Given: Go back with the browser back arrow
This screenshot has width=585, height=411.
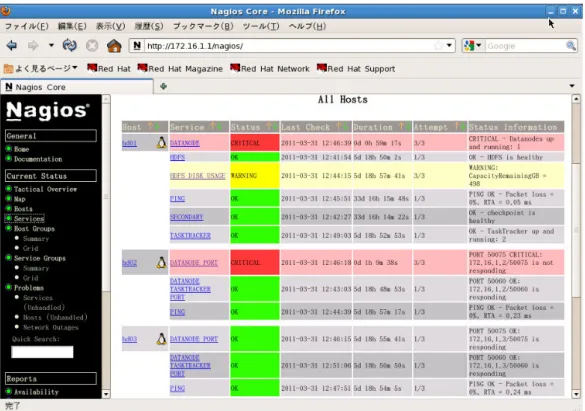Looking at the screenshot, I should click(12, 46).
